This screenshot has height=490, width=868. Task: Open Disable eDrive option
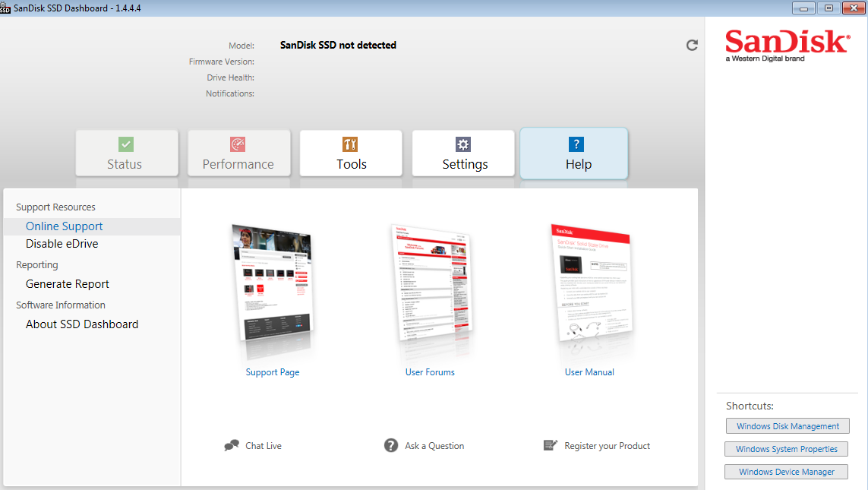click(62, 244)
